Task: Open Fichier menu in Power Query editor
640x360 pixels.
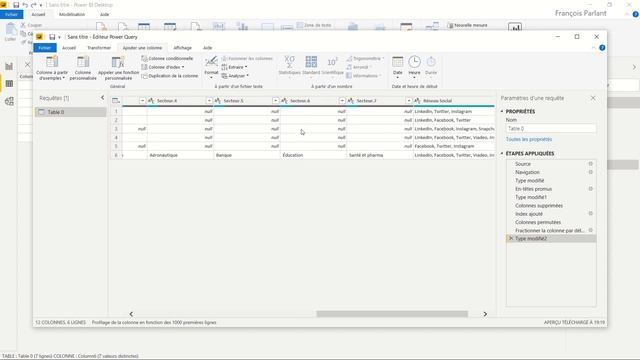Action: click(x=45, y=48)
